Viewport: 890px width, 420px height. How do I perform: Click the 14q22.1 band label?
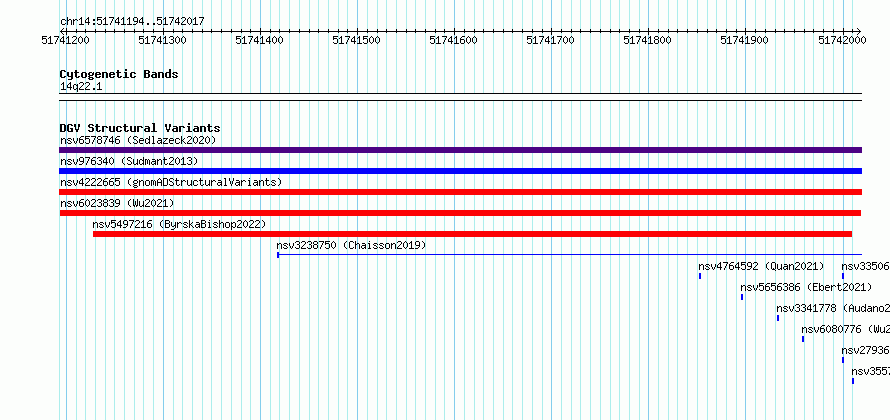(81, 87)
